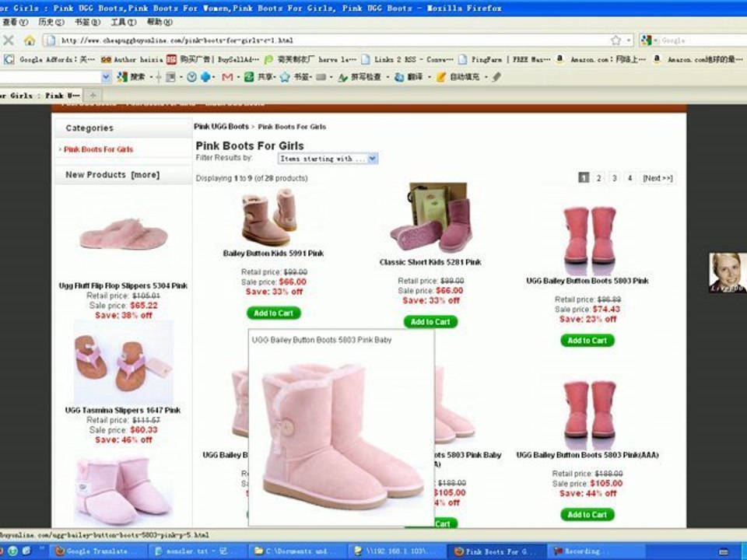Click the highlighter pen toolbar icon

(496, 77)
